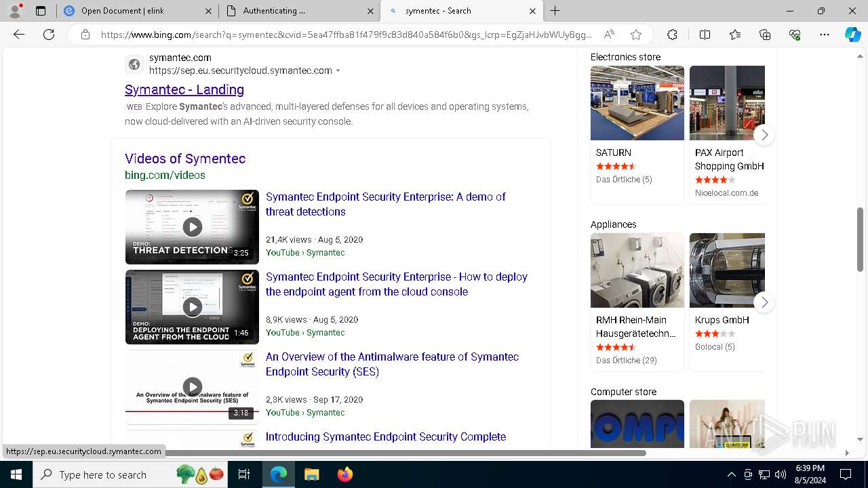The width and height of the screenshot is (868, 488).
Task: Open the Collections icon
Action: [765, 35]
